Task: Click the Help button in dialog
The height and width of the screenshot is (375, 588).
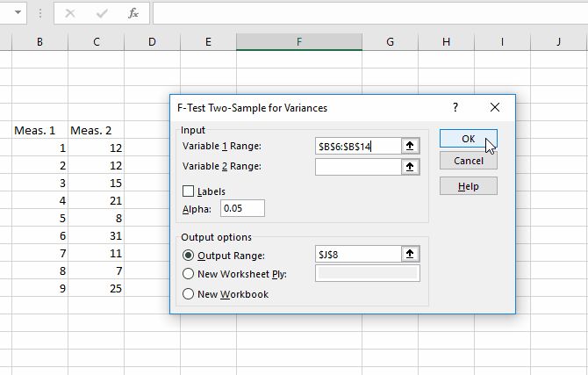Action: pyautogui.click(x=469, y=186)
